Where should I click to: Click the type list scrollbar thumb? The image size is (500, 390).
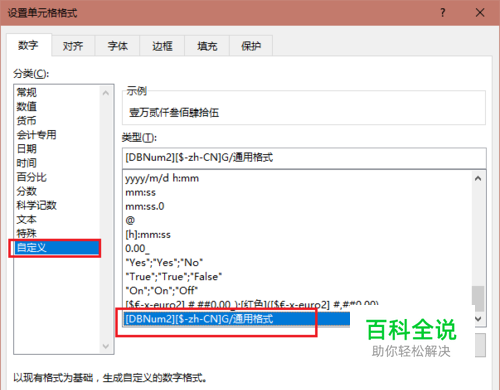478,298
